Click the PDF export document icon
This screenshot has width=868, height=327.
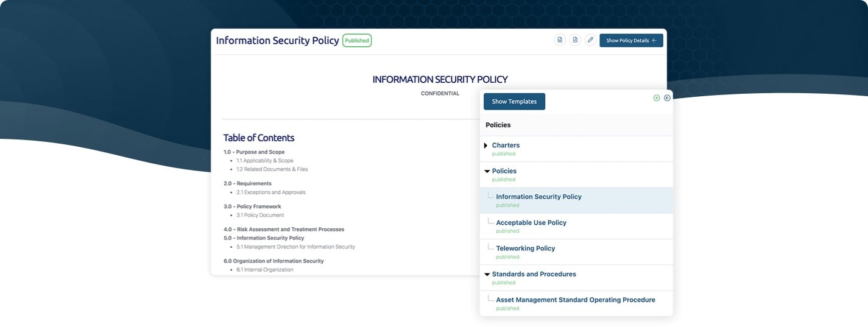pos(575,40)
